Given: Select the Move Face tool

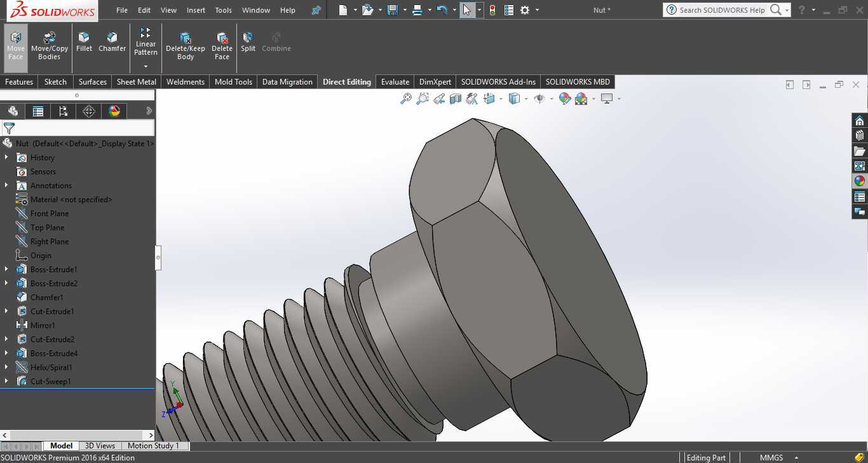Looking at the screenshot, I should [15, 46].
